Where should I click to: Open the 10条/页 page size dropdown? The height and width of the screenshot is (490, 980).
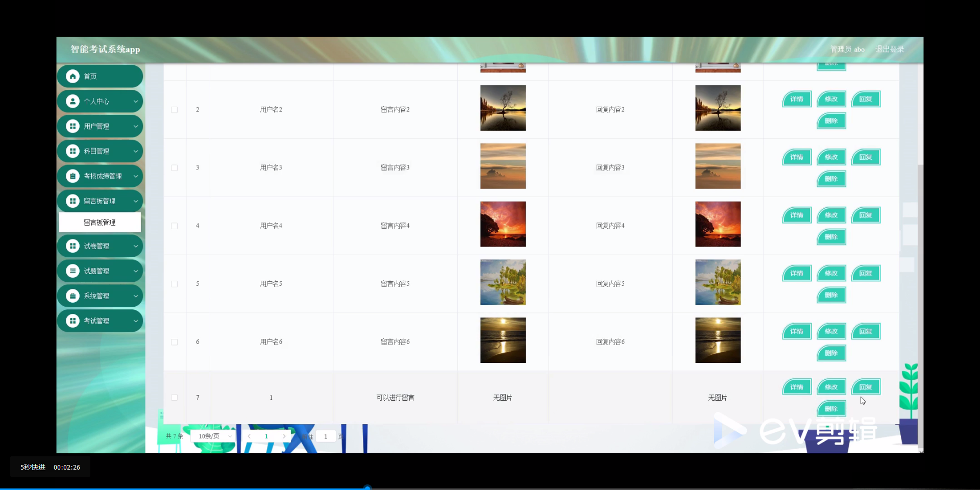[x=212, y=436]
